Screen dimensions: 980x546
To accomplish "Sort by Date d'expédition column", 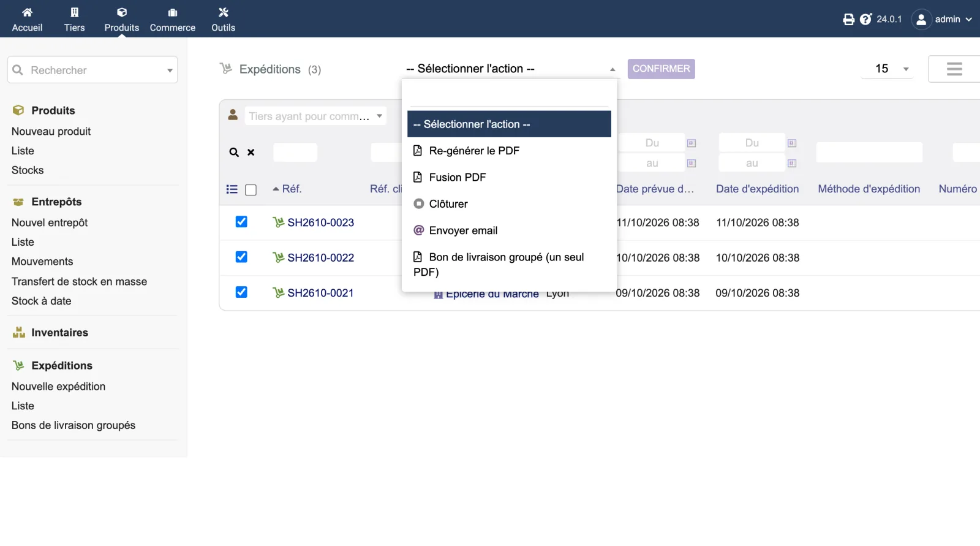I will click(758, 189).
